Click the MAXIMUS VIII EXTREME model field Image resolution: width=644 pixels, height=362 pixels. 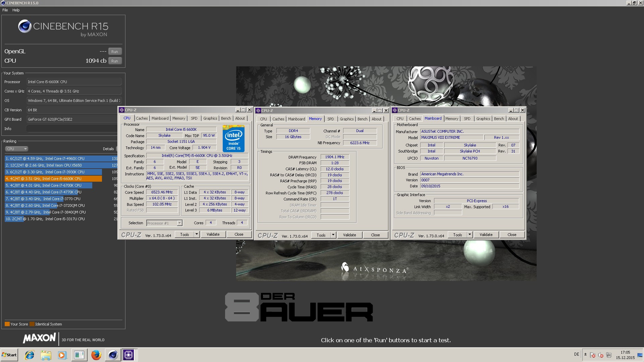pyautogui.click(x=452, y=137)
